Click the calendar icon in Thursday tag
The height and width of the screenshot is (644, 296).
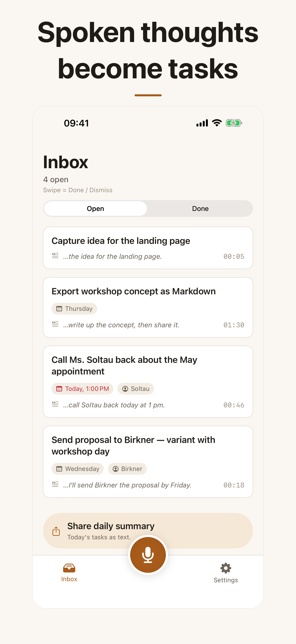coord(59,309)
